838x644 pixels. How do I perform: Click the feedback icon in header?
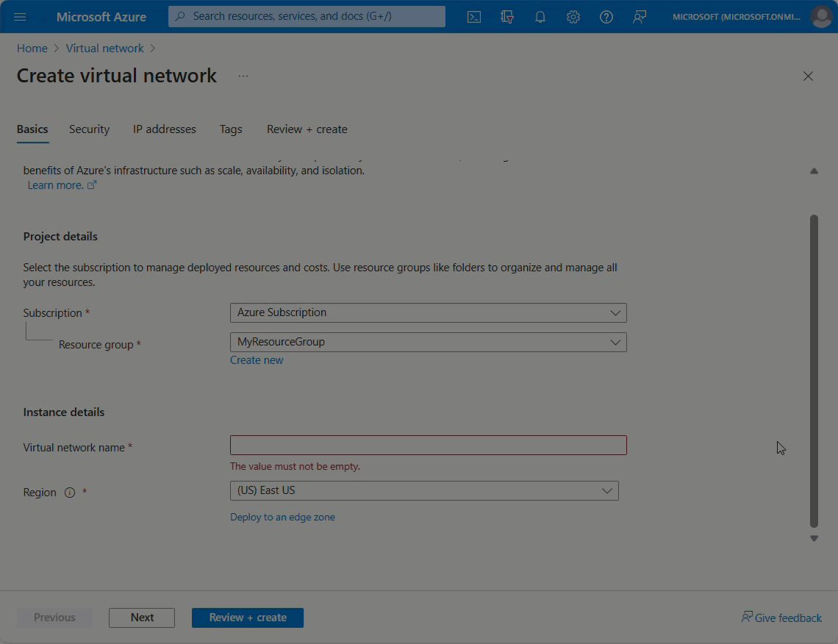[640, 17]
